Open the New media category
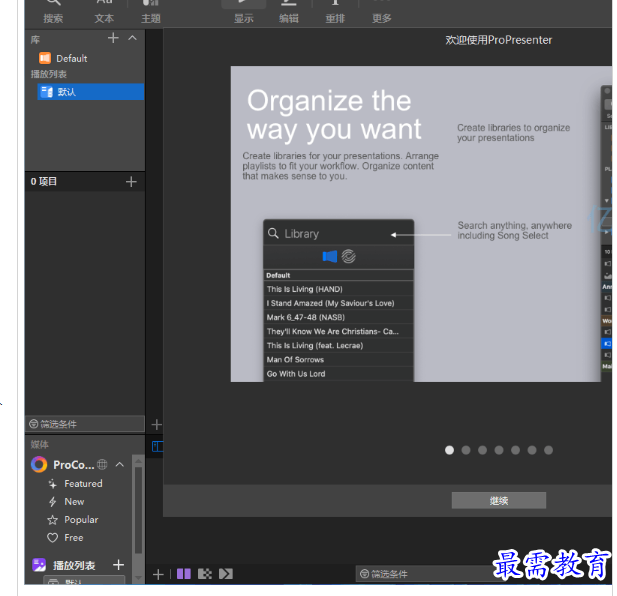Screen dimensions: 617x596 (x=74, y=502)
